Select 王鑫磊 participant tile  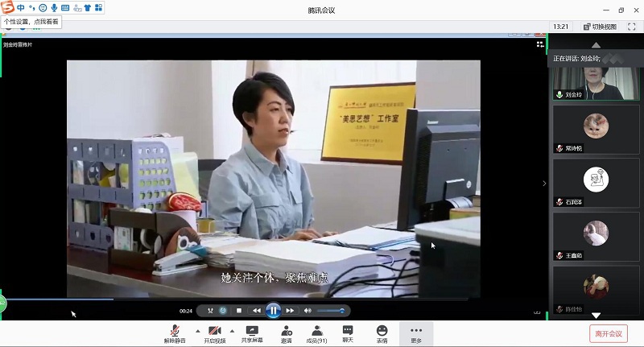pos(596,237)
